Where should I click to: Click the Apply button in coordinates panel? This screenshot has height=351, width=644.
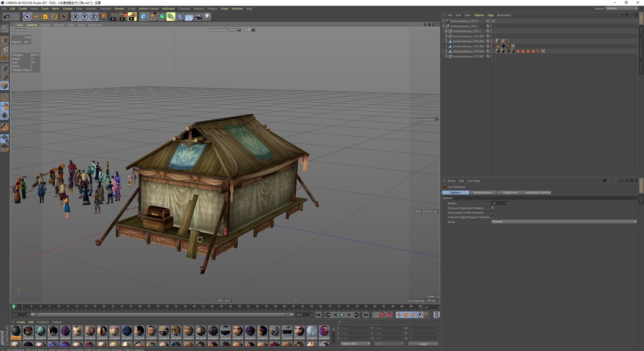[x=423, y=344]
